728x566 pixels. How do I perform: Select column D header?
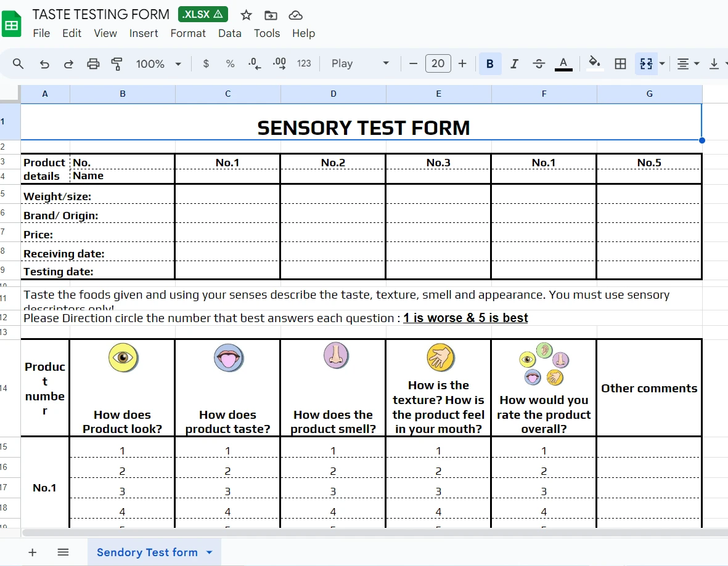(333, 94)
